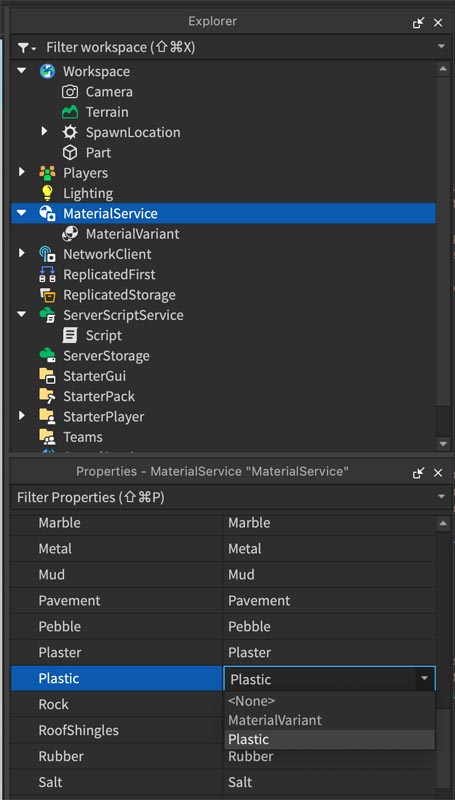Collapse the MaterialService node
The width and height of the screenshot is (455, 800).
click(21, 213)
